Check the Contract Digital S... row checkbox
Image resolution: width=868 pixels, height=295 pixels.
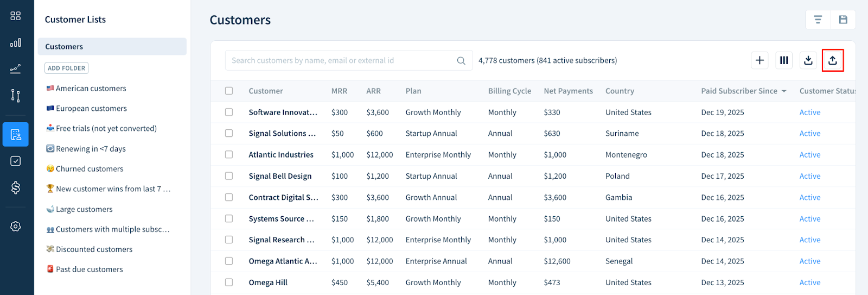pyautogui.click(x=229, y=197)
